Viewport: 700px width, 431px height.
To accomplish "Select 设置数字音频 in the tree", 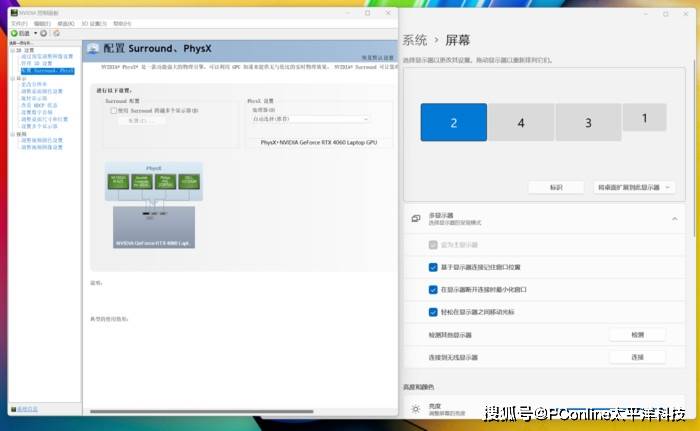I will [37, 112].
